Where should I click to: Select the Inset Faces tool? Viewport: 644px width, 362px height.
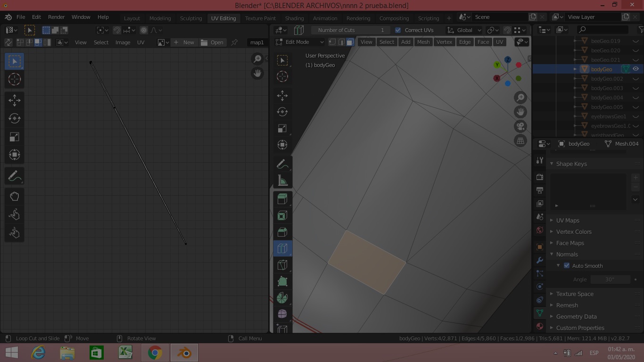pyautogui.click(x=282, y=215)
